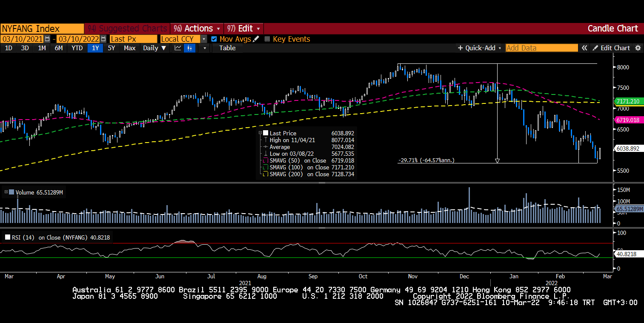
Task: Click the Candle Chart title
Action: [x=613, y=29]
